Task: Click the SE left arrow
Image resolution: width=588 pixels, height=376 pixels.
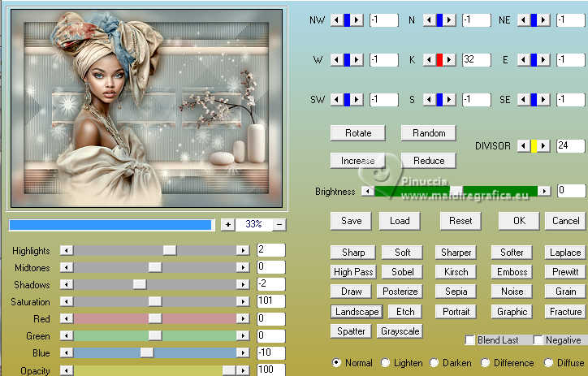Action: coord(524,100)
